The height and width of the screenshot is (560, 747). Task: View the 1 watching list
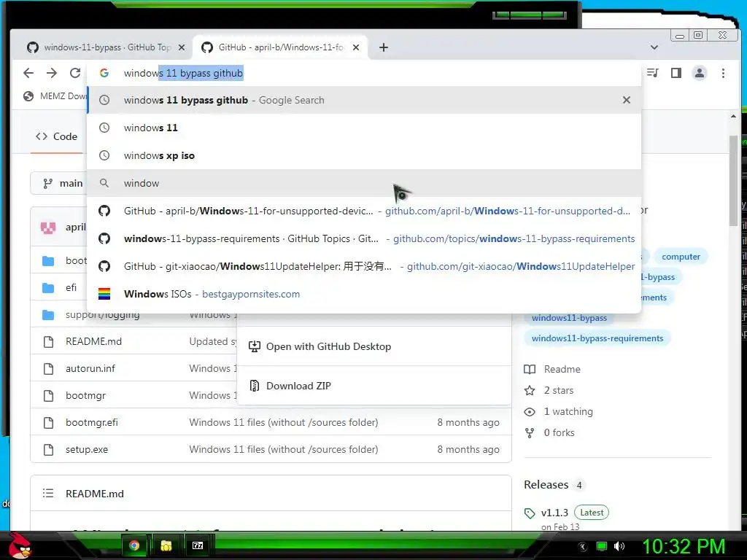pyautogui.click(x=559, y=411)
